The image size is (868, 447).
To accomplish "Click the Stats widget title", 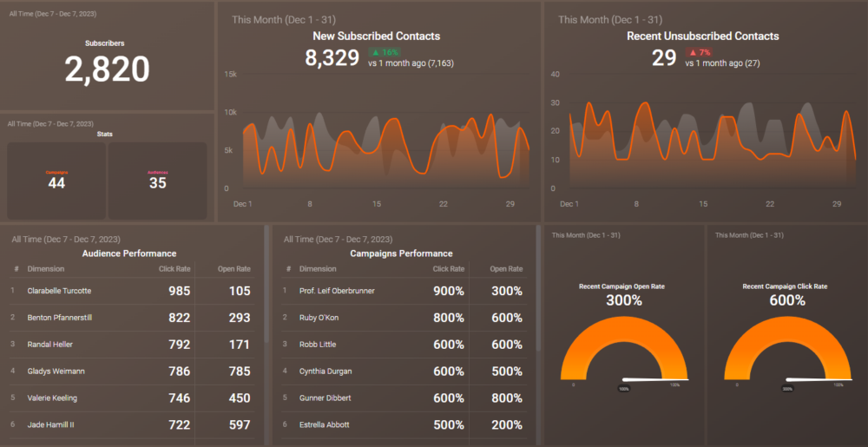I will (105, 134).
